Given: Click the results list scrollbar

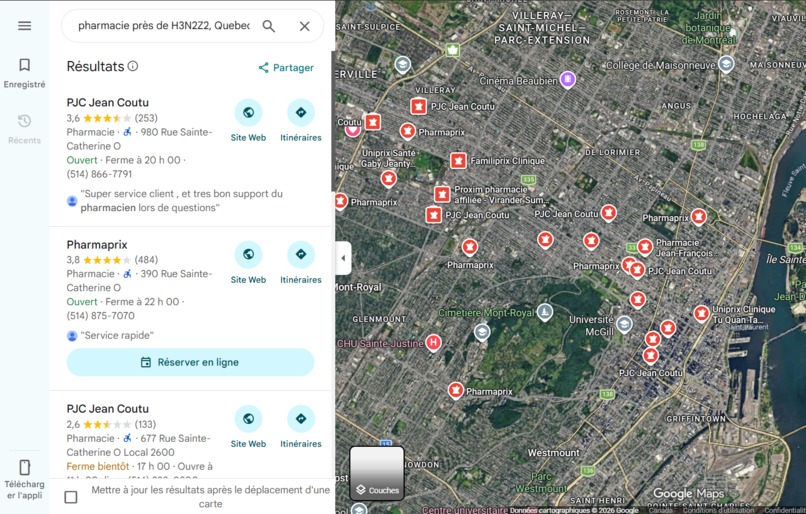Looking at the screenshot, I should [333, 121].
